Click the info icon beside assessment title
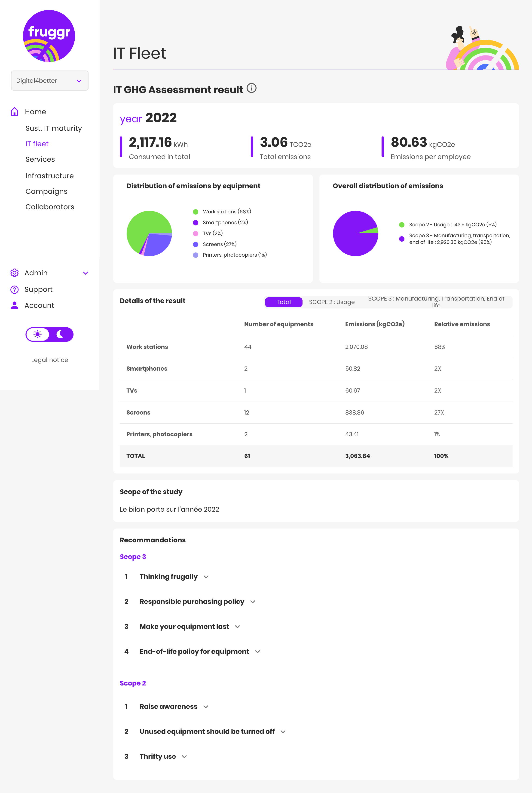 pyautogui.click(x=251, y=88)
